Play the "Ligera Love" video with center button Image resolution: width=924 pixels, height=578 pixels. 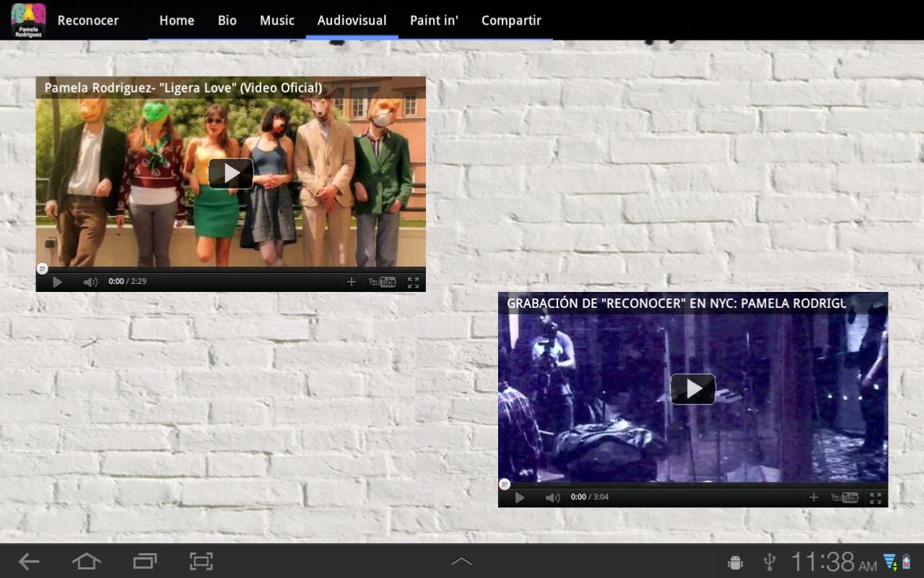point(231,173)
